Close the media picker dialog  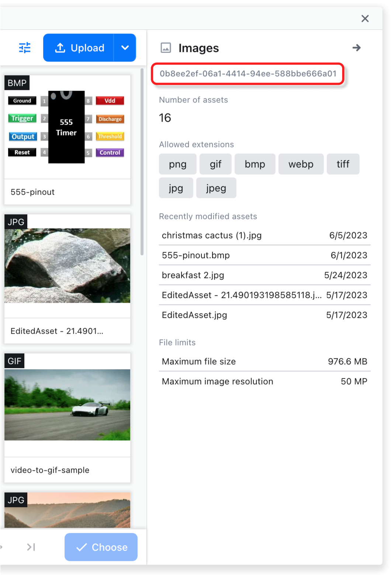(x=365, y=18)
